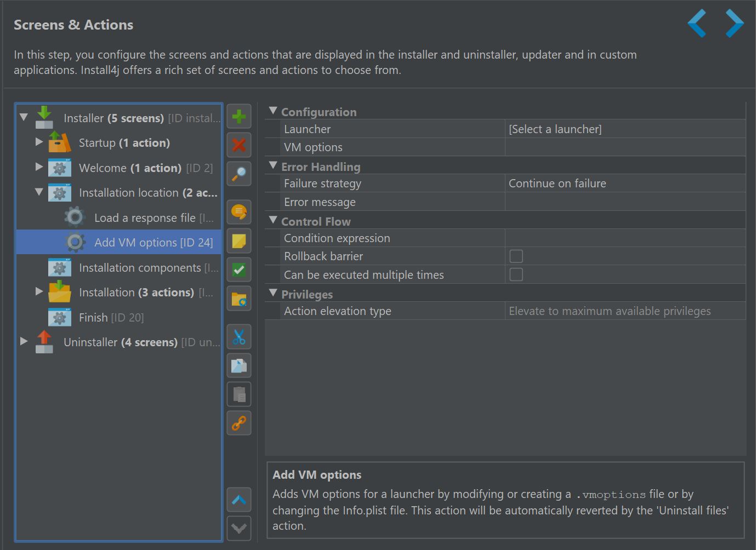Click the gray move-down arrow button
This screenshot has height=550, width=756.
239,528
